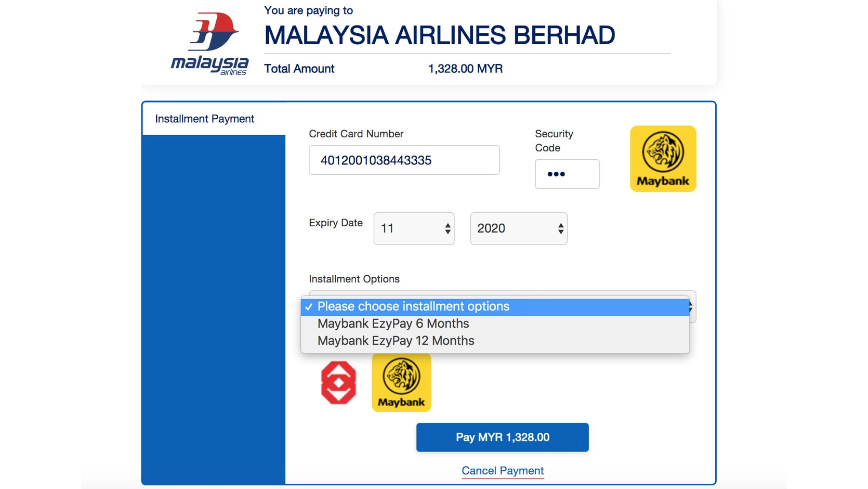Image resolution: width=868 pixels, height=489 pixels.
Task: Focus the Credit Card Number field
Action: (x=404, y=160)
